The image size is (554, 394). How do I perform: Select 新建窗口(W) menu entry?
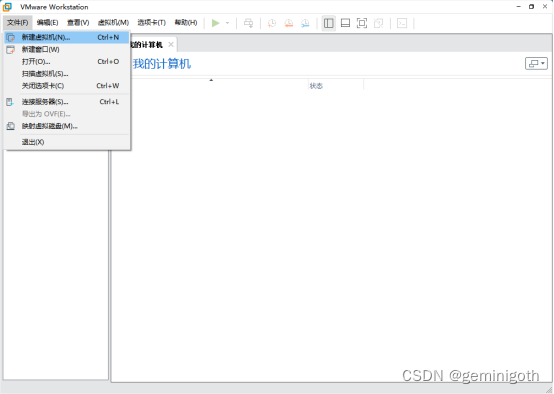pyautogui.click(x=67, y=49)
